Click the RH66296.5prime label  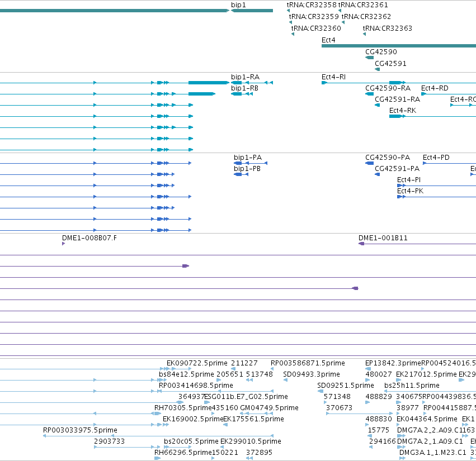click(x=183, y=453)
